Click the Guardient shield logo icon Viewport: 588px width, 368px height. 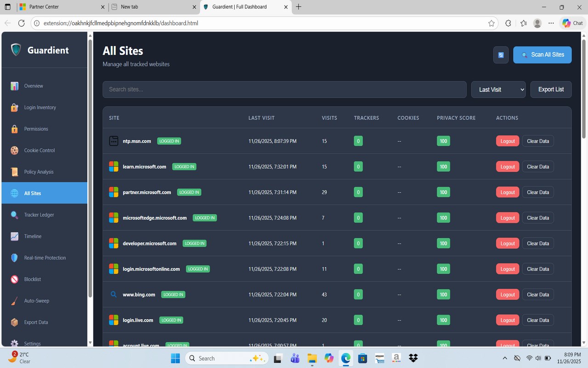pos(16,50)
